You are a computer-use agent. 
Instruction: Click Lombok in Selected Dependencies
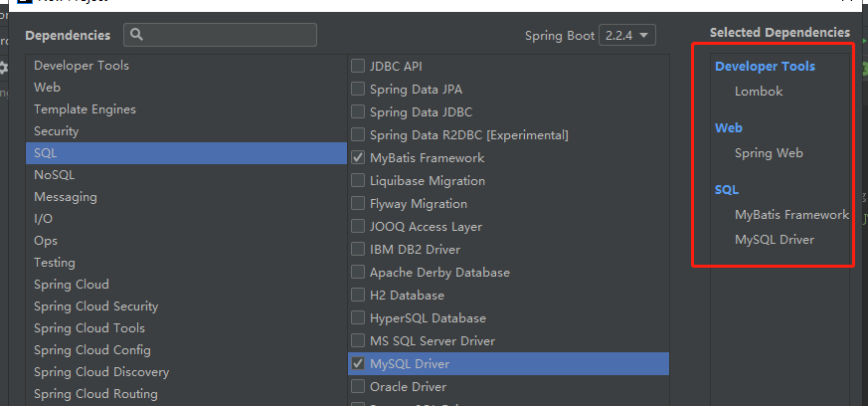click(759, 92)
